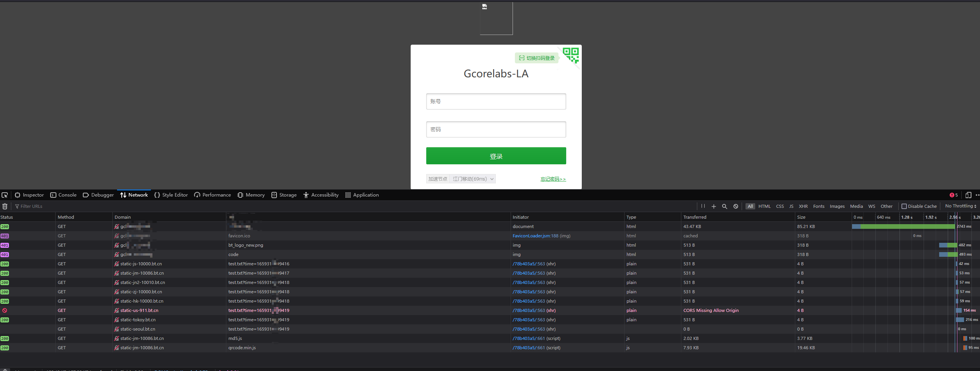
Task: Click blocked status icon of static-us-911 row
Action: point(5,310)
